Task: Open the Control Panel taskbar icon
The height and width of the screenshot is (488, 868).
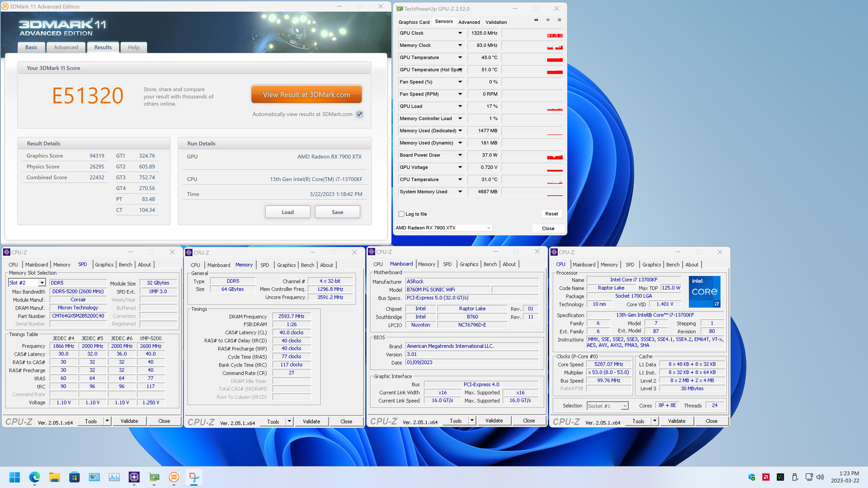Action: click(x=94, y=477)
